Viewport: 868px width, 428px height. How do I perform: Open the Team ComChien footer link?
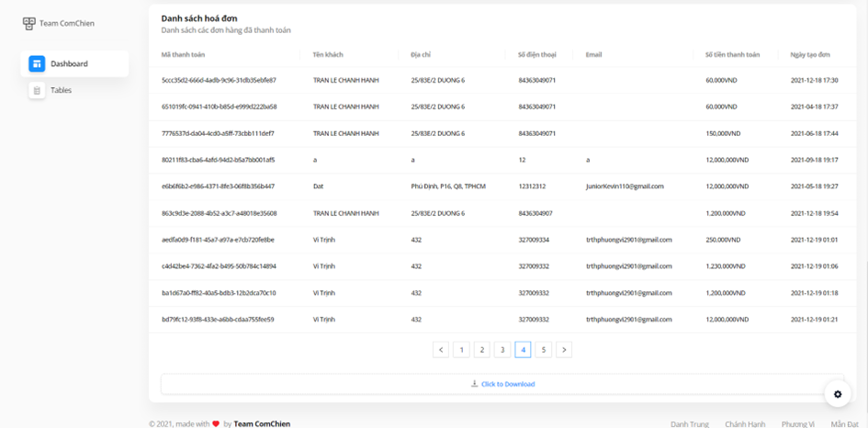pyautogui.click(x=262, y=424)
